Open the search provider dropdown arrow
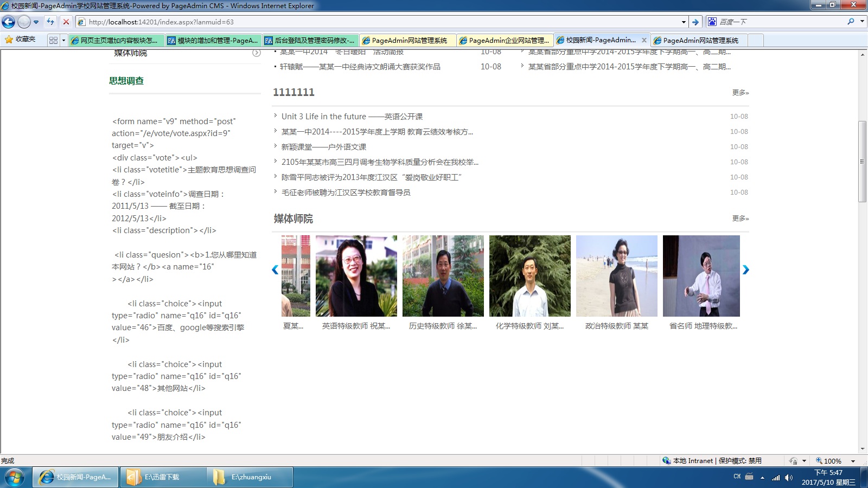 (862, 22)
